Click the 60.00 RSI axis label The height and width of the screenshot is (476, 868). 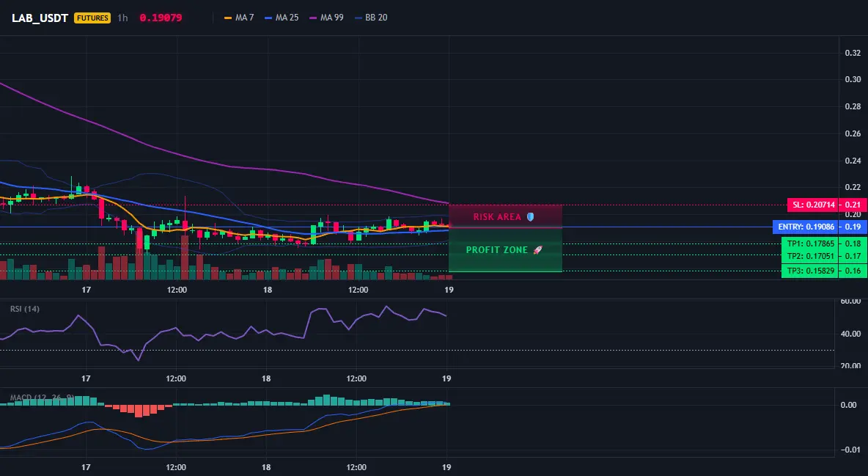(x=850, y=301)
